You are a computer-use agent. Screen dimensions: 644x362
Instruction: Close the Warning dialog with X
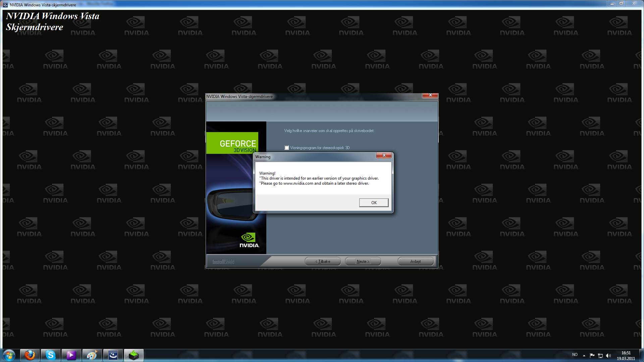(x=384, y=155)
